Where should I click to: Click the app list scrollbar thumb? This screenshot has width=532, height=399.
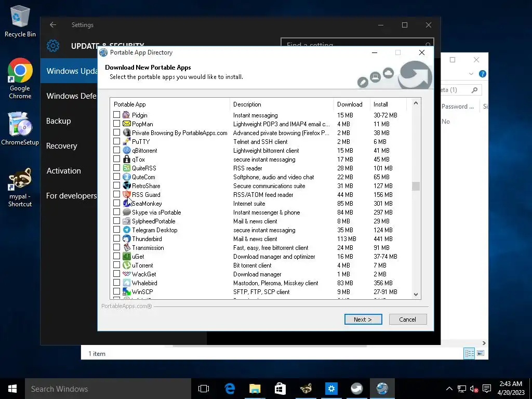[416, 186]
